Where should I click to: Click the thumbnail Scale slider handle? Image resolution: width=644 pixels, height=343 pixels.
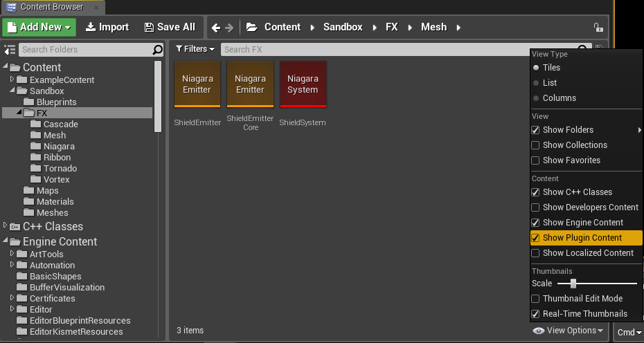tap(573, 284)
